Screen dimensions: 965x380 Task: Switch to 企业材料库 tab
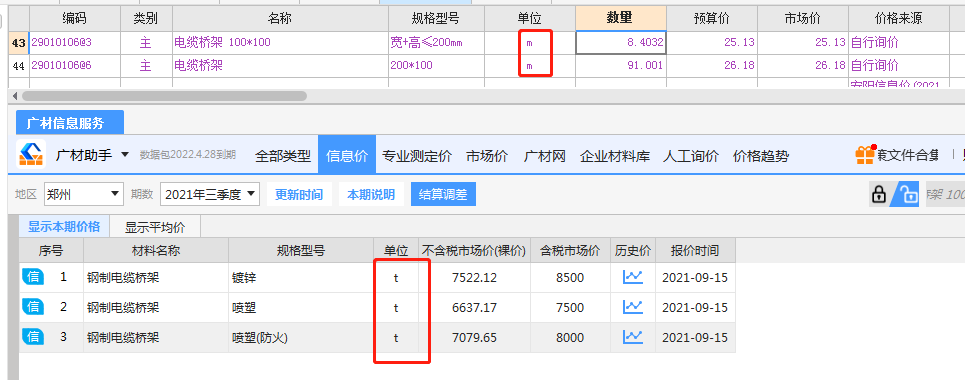click(615, 156)
